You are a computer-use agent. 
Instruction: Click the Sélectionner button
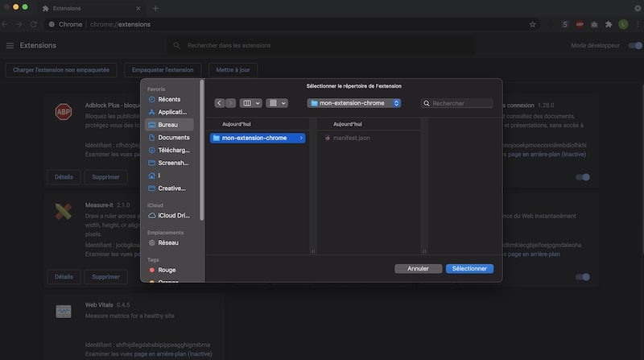point(469,268)
